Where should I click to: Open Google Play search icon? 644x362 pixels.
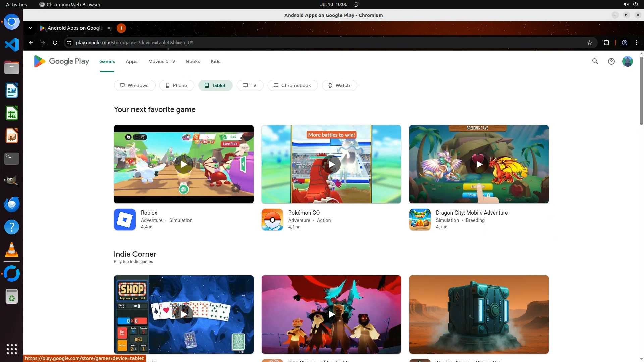click(x=595, y=61)
